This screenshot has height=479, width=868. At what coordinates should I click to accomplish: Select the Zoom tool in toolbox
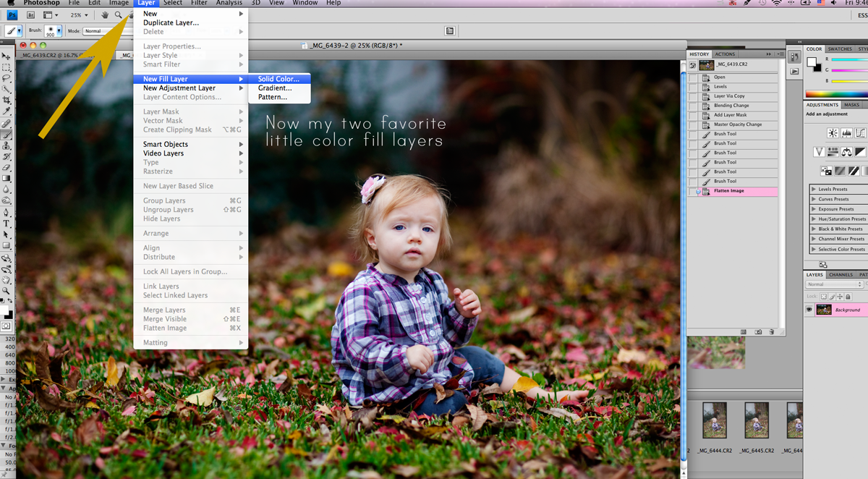click(x=7, y=291)
